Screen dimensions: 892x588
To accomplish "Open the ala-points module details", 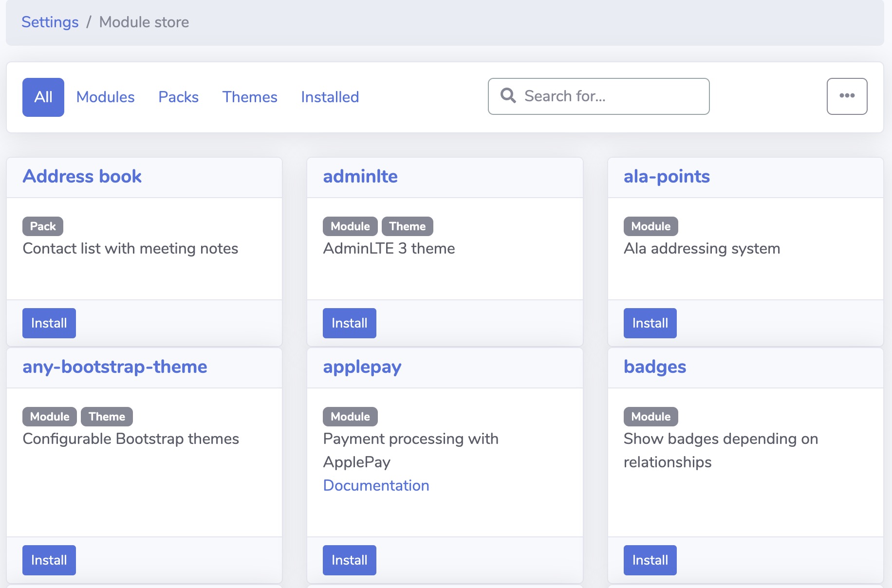I will tap(667, 176).
